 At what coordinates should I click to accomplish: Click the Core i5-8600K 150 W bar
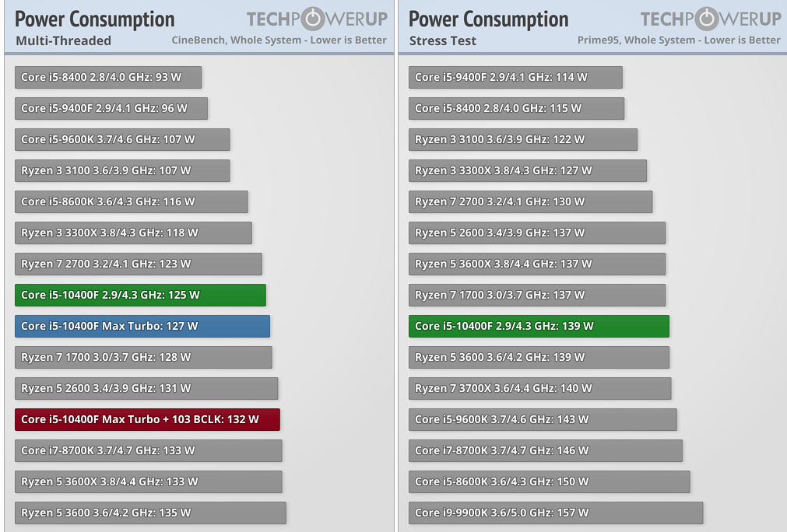point(549,481)
